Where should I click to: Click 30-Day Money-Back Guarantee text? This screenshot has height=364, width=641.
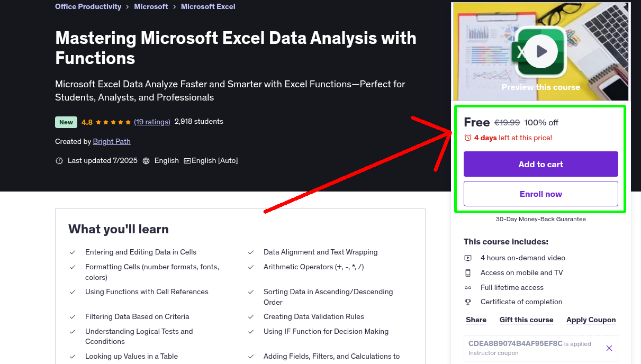(541, 219)
